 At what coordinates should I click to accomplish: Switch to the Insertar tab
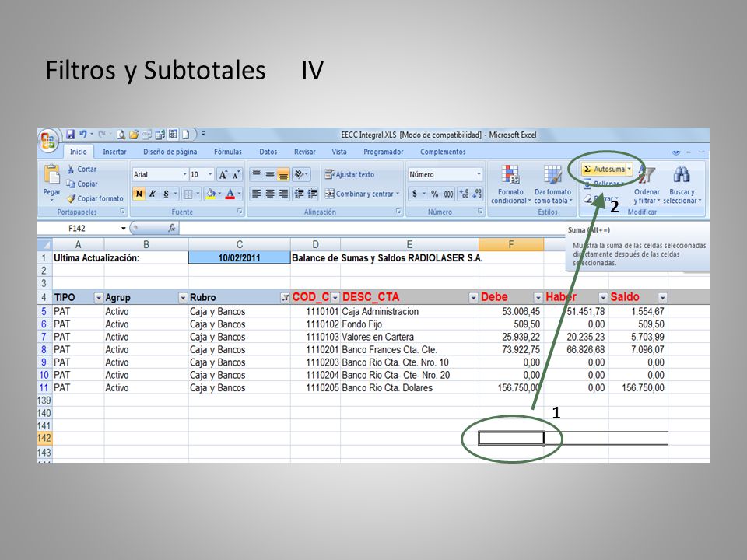115,152
